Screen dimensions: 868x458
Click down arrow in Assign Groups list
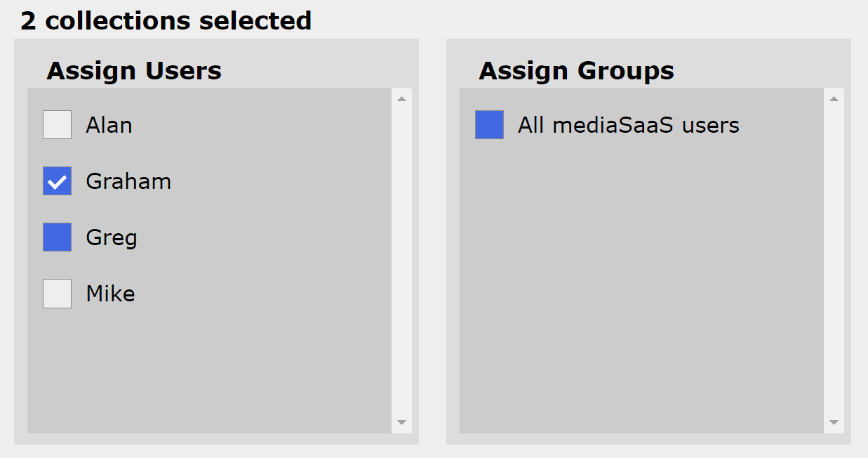click(x=834, y=422)
